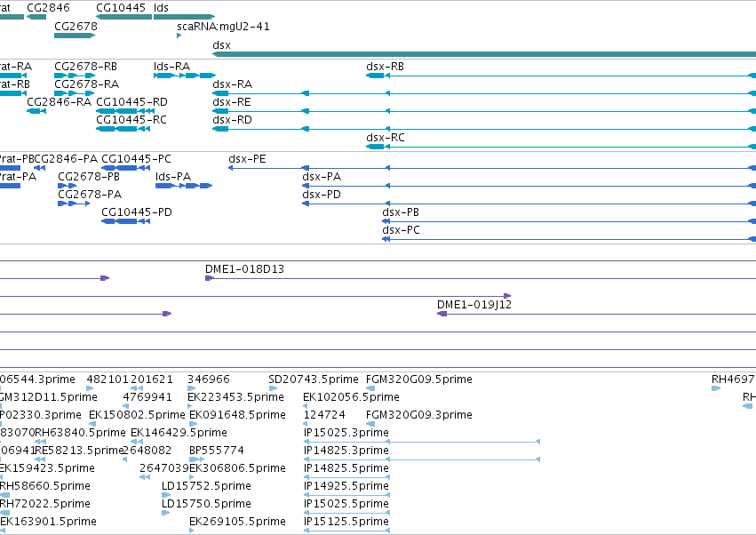756x535 pixels.
Task: Select the IP14825.3prime EST label
Action: click(346, 451)
